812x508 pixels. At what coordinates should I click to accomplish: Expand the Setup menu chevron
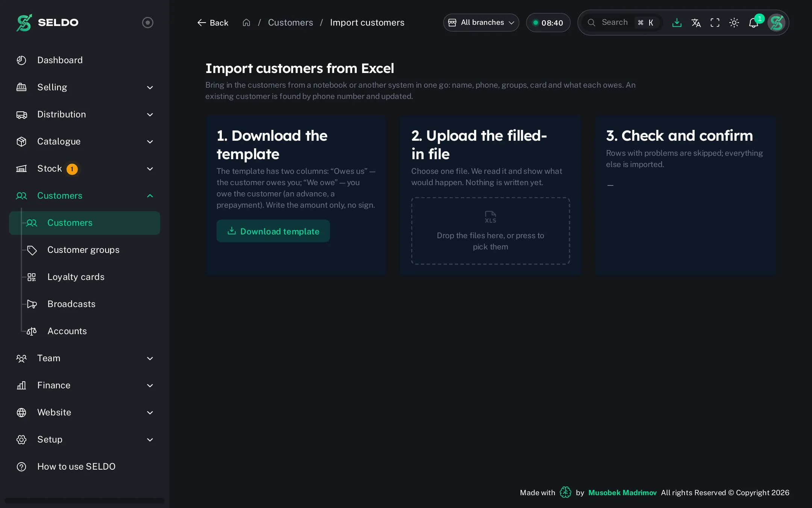pyautogui.click(x=150, y=440)
